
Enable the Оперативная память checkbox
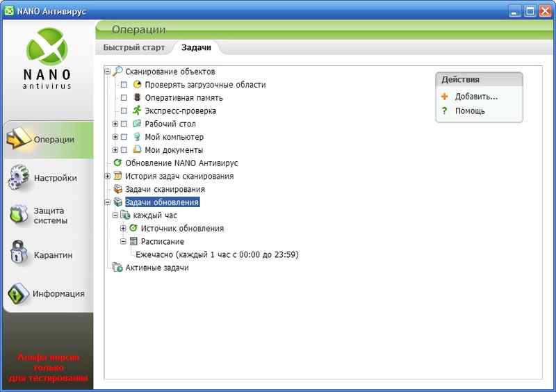[x=124, y=98]
